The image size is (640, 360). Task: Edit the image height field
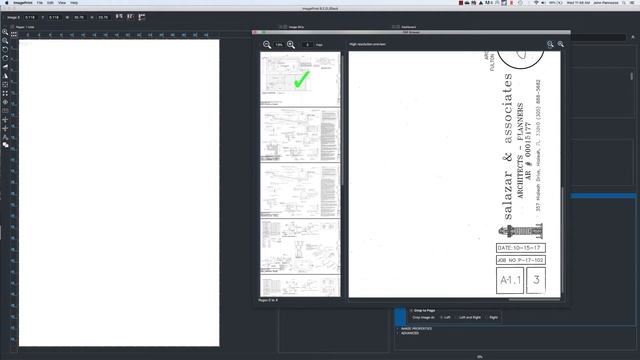(103, 18)
